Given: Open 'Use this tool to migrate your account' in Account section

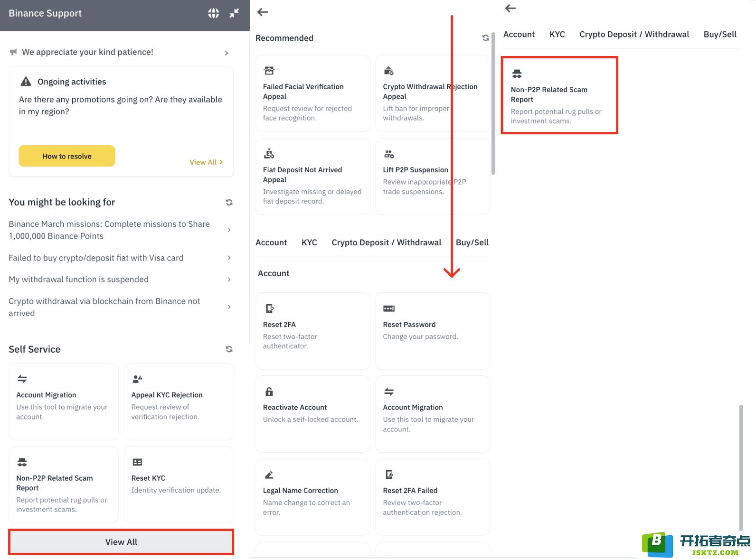Looking at the screenshot, I should tap(428, 424).
